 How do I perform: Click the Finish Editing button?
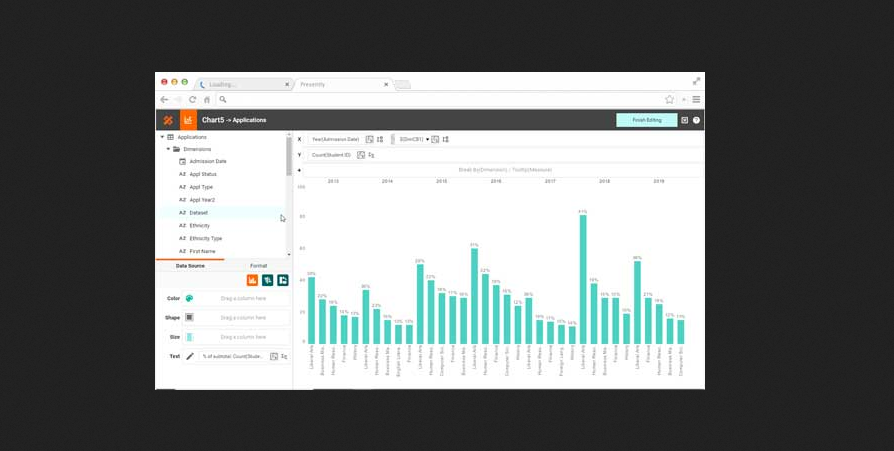646,120
